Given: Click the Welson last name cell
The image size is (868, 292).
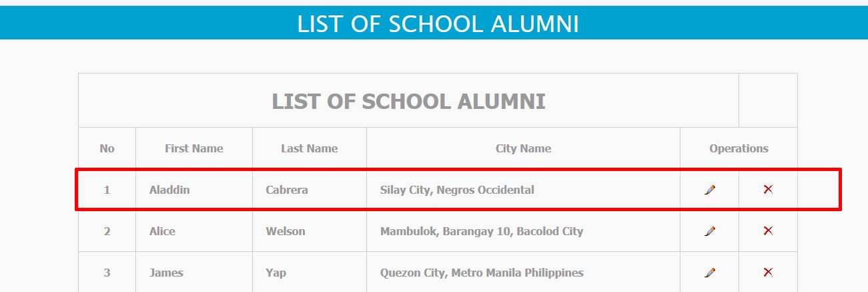Looking at the screenshot, I should (286, 231).
